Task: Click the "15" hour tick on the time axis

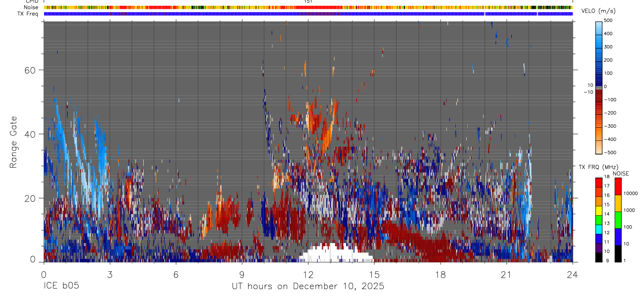Action: [x=374, y=274]
